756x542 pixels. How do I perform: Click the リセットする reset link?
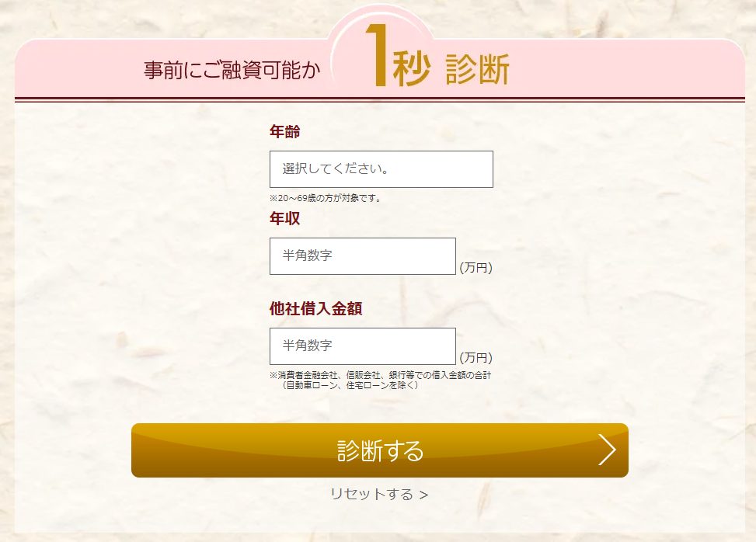click(x=371, y=494)
